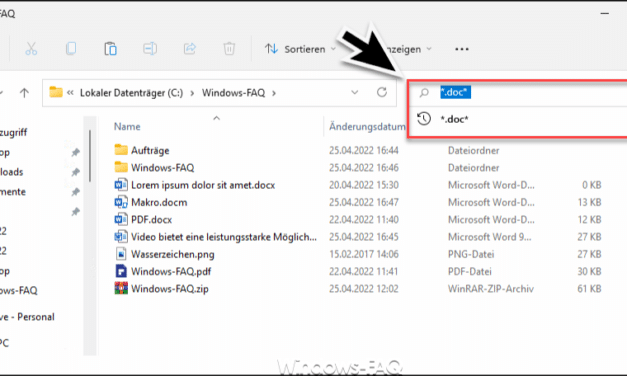Click PDF icon of Windows-FAQ.pdf

click(121, 271)
